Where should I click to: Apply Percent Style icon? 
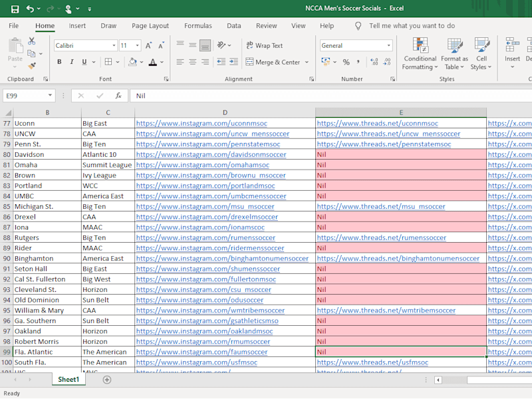[346, 62]
